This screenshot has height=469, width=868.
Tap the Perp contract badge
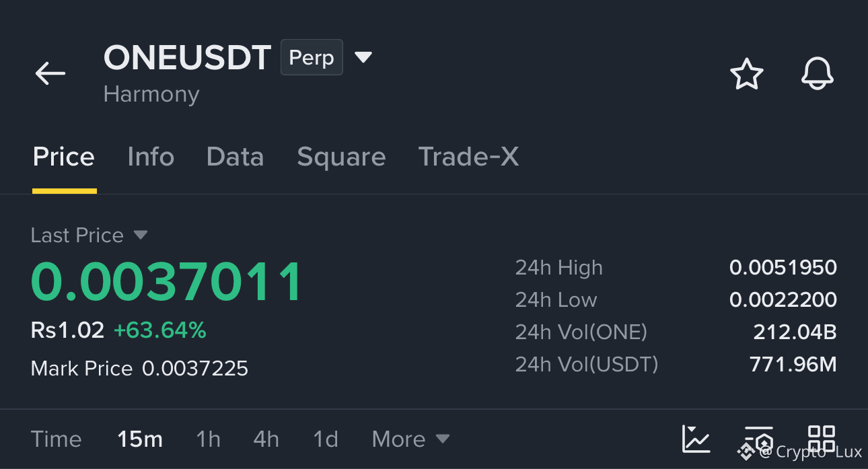(312, 57)
